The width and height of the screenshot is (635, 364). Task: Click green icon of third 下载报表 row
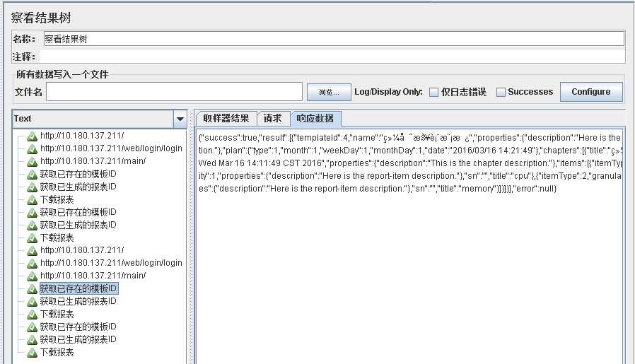coord(32,315)
